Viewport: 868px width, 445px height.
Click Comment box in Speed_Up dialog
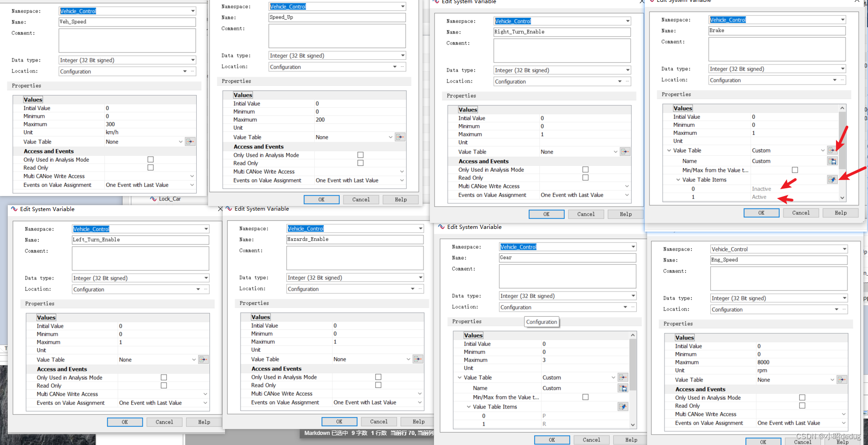337,36
